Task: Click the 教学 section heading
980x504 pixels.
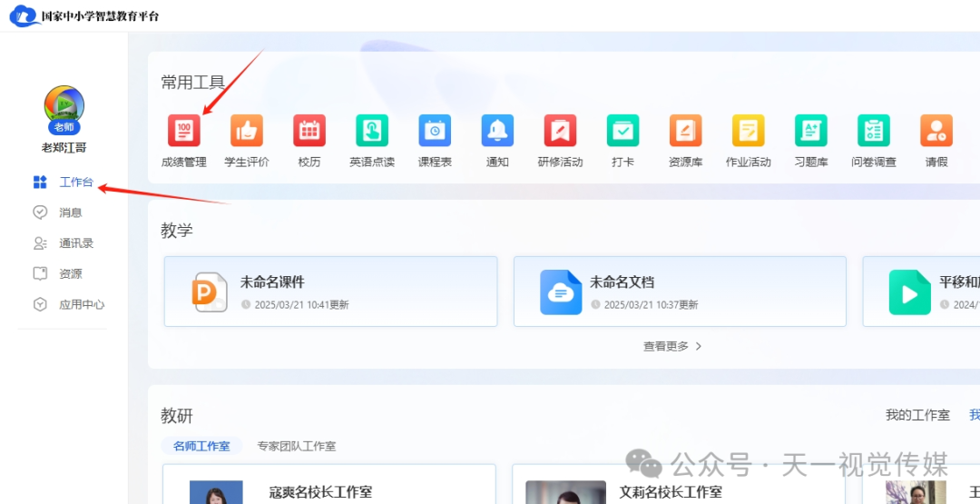Action: pyautogui.click(x=177, y=230)
